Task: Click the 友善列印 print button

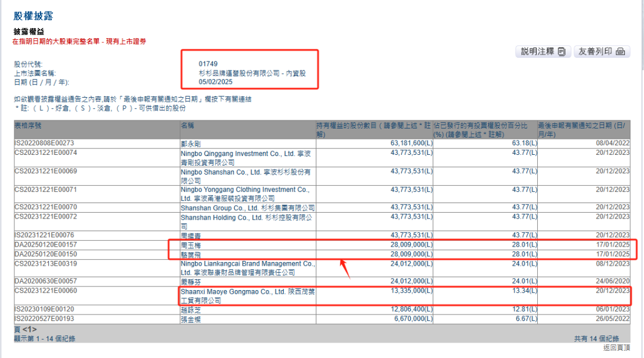Action: click(x=602, y=52)
